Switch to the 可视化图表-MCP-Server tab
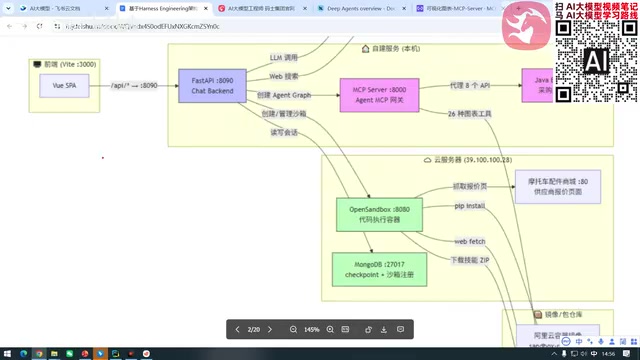Image resolution: width=640 pixels, height=360 pixels. point(459,8)
